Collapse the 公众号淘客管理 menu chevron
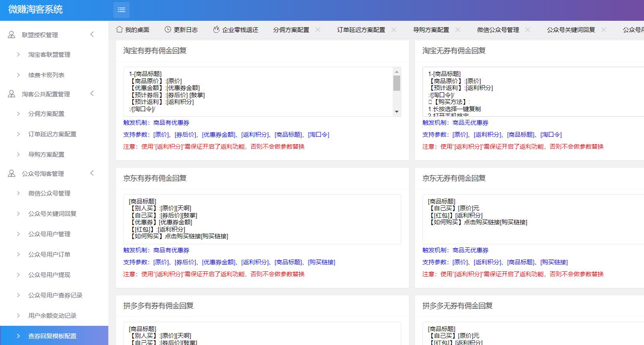This screenshot has width=644, height=345. 92,173
